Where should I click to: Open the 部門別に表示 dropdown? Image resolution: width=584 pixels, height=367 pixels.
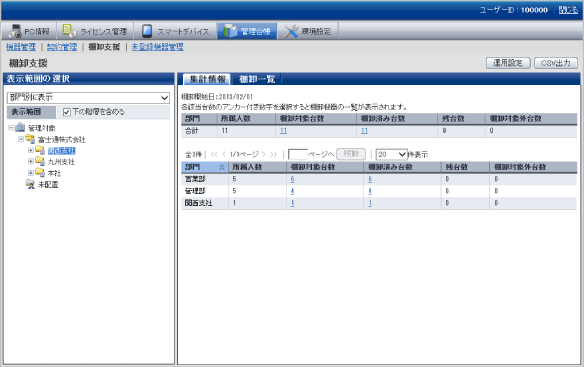pos(88,98)
